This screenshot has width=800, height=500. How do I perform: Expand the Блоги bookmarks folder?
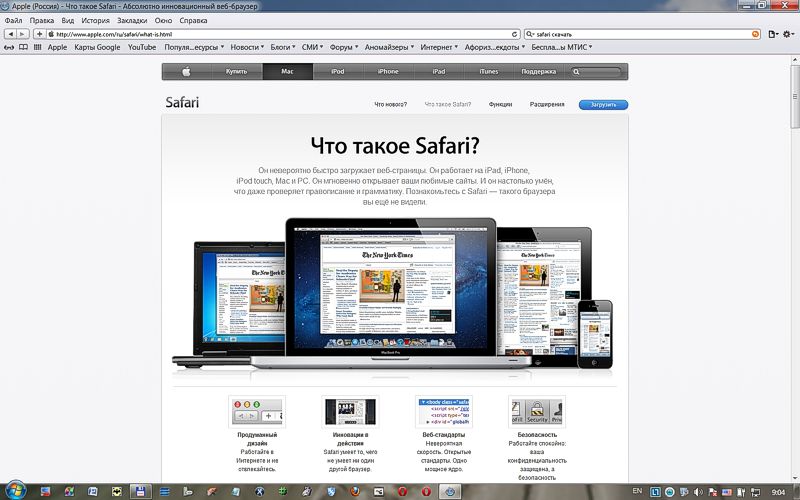[283, 47]
